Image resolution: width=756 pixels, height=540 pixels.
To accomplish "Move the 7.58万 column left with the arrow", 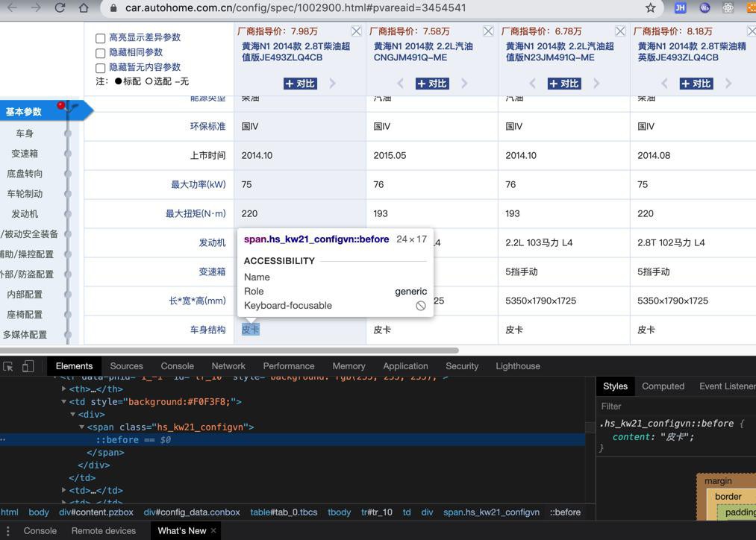I will (x=400, y=84).
